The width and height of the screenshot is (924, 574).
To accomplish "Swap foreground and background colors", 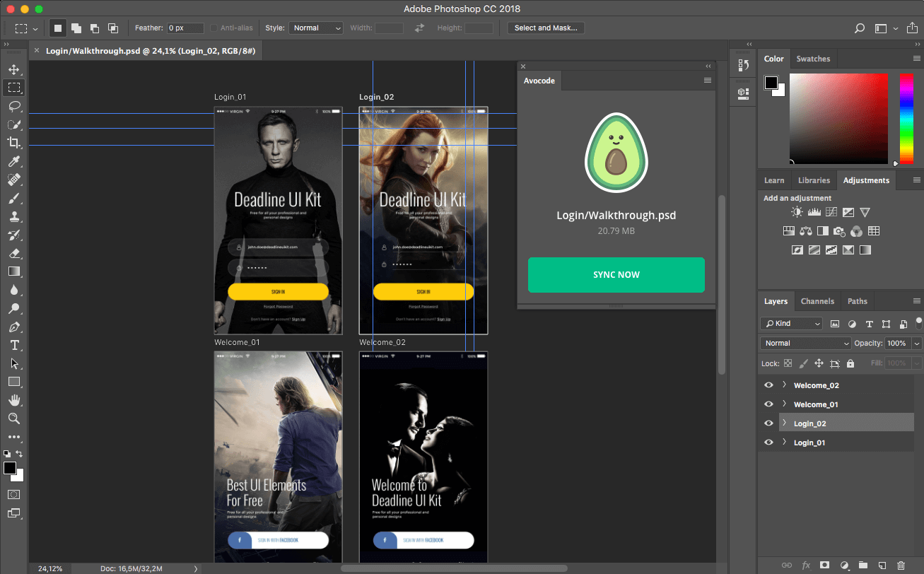I will click(19, 453).
